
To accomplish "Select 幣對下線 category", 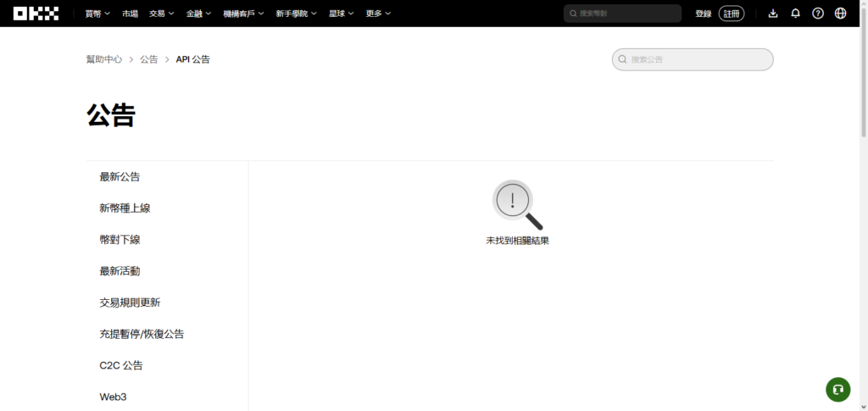I will point(120,240).
